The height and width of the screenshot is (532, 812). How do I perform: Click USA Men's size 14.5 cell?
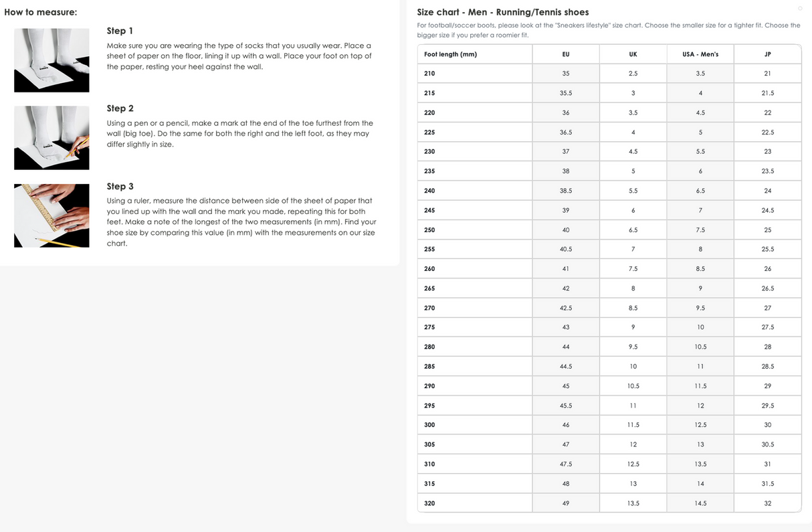(x=700, y=503)
